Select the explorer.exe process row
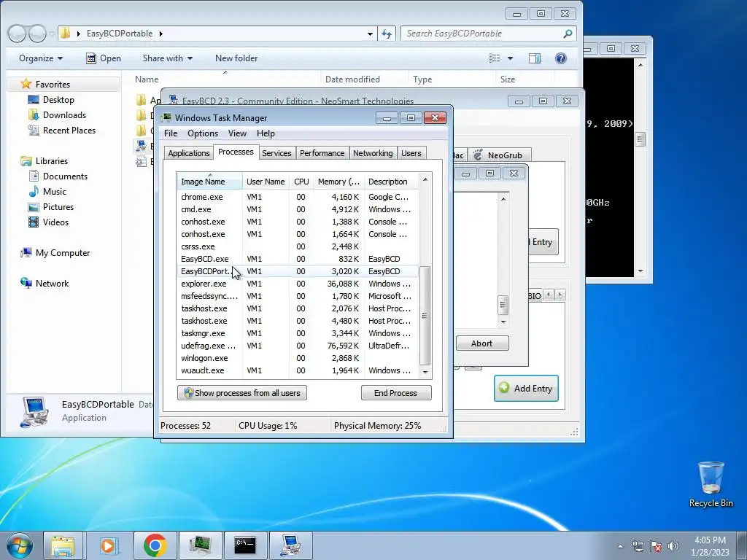The image size is (747, 560). [298, 284]
